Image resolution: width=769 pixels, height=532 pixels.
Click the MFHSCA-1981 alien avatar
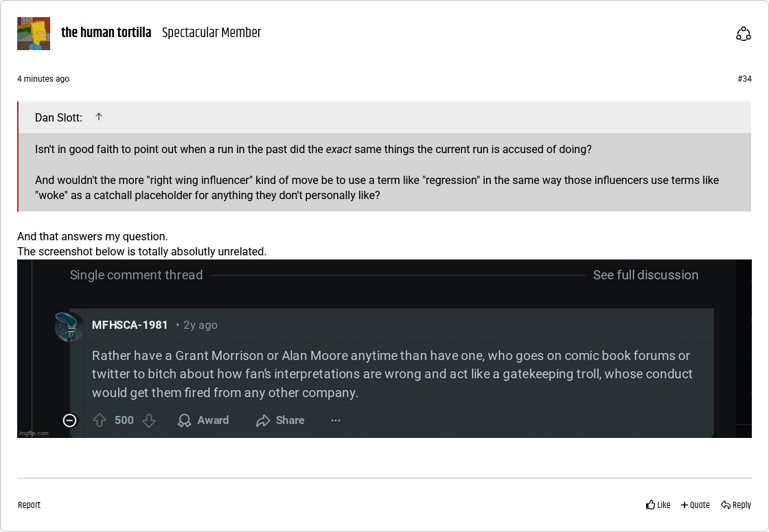coord(69,327)
